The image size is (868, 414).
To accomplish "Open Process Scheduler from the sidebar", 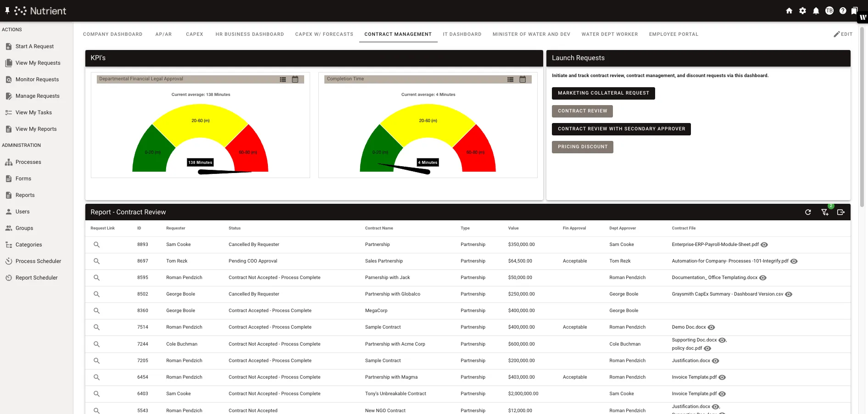I will click(38, 261).
